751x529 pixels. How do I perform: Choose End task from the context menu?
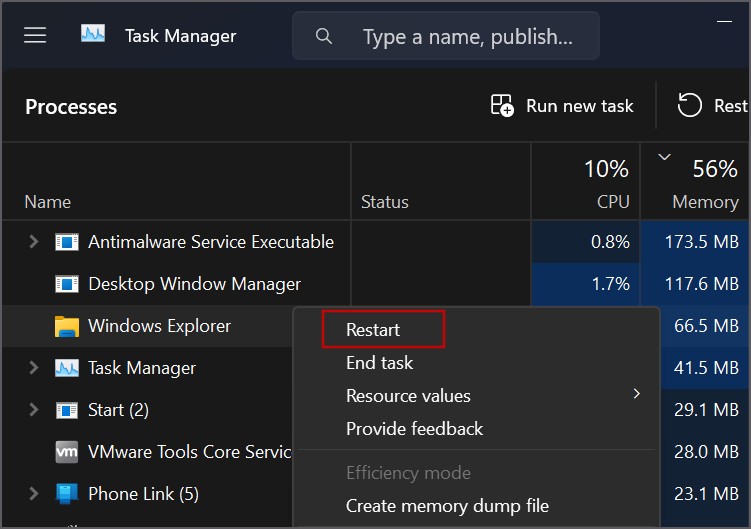[x=379, y=363]
